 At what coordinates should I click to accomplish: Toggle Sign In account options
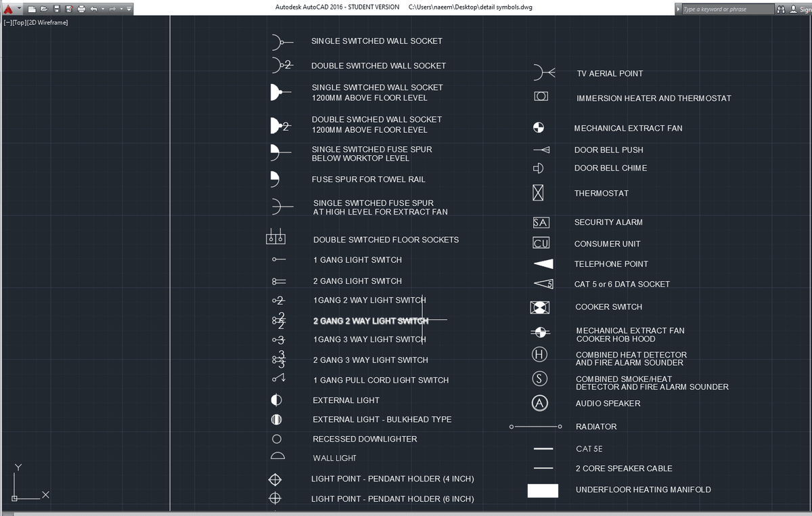793,9
